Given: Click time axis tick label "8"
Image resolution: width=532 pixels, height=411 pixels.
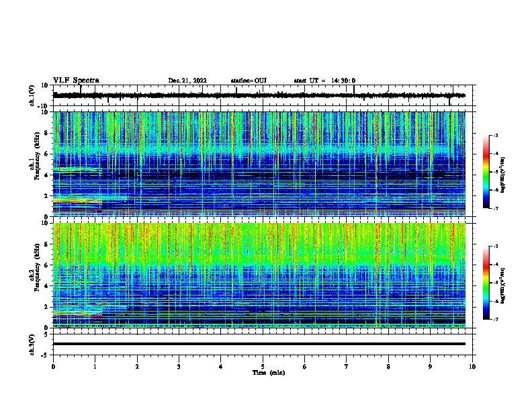Looking at the screenshot, I should pyautogui.click(x=388, y=367).
